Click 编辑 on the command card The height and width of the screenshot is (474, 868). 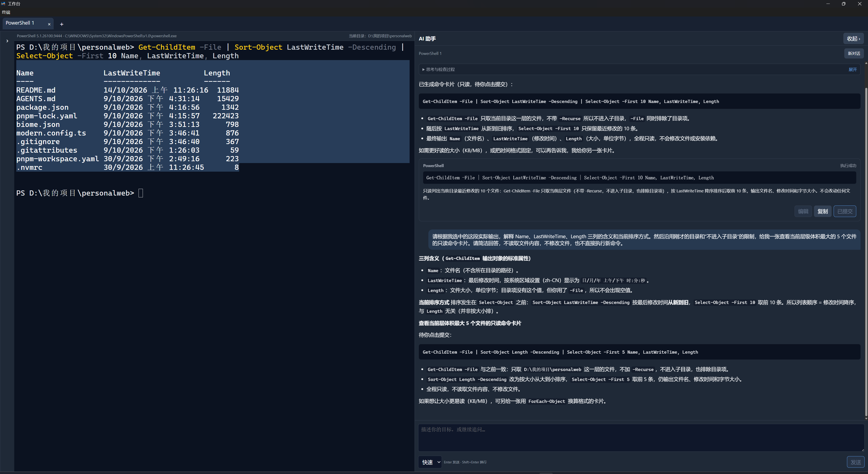click(803, 211)
